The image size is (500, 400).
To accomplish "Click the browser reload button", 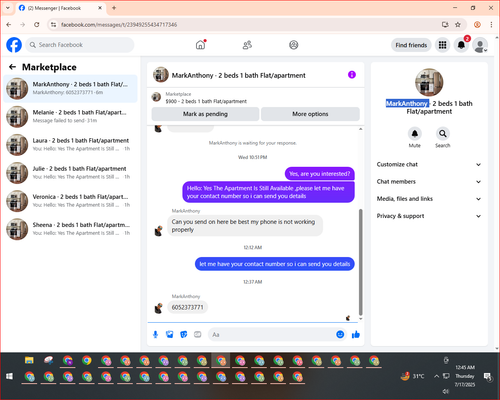I will pyautogui.click(x=37, y=25).
